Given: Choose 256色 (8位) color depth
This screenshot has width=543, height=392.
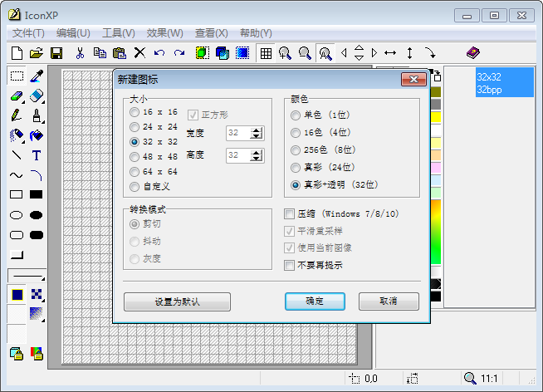Looking at the screenshot, I should (296, 150).
